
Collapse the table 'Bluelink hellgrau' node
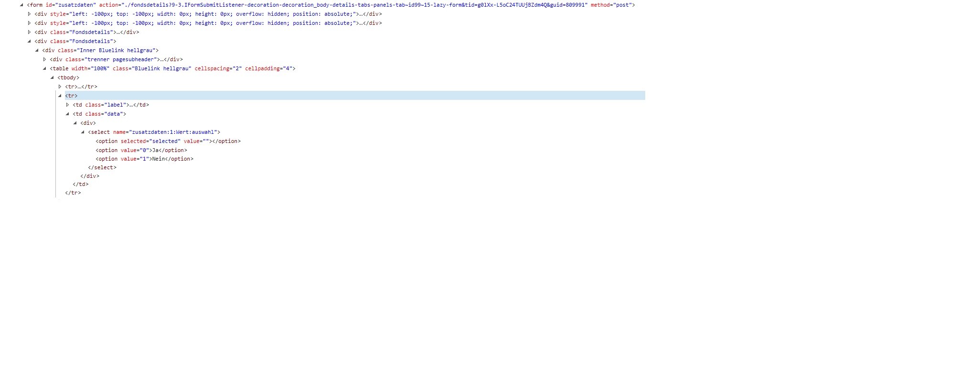point(44,68)
